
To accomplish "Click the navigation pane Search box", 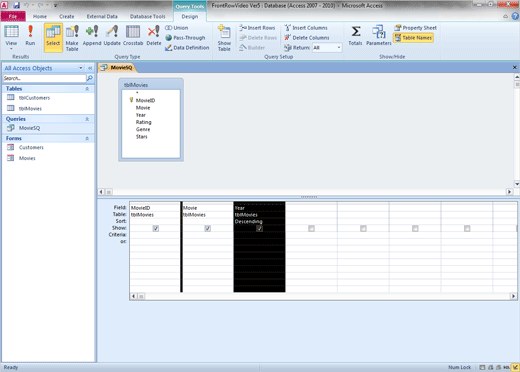I will pyautogui.click(x=45, y=78).
